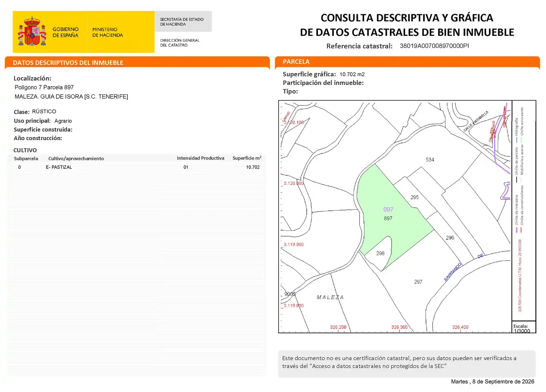546x392 pixels.
Task: Click the productive intensity cell "01"
Action: tap(186, 167)
